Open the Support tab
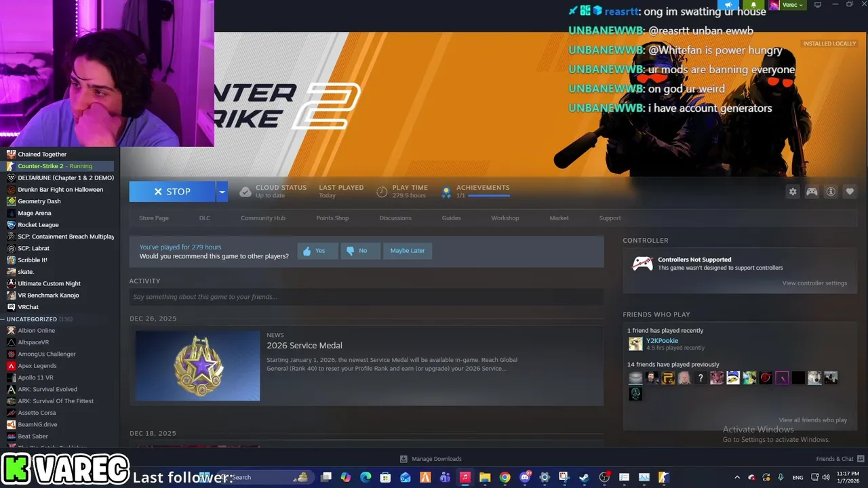The height and width of the screenshot is (488, 868). pyautogui.click(x=610, y=218)
